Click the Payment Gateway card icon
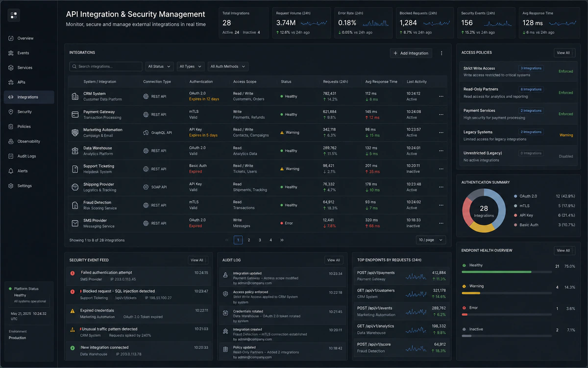This screenshot has width=588, height=368. coord(75,115)
